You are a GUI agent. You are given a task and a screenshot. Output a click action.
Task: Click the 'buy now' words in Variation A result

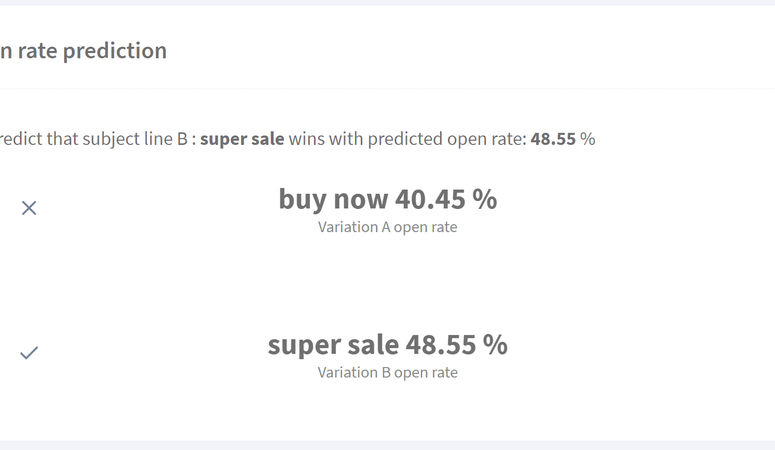[x=334, y=199]
